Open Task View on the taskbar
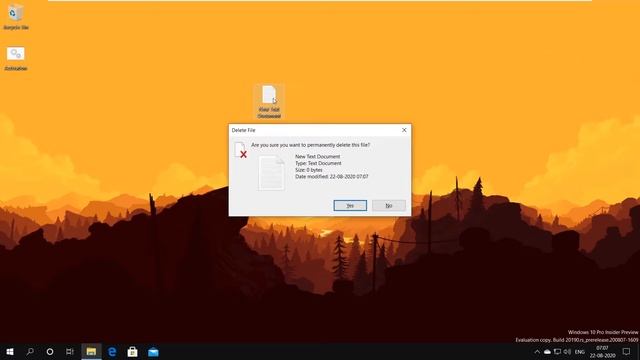The width and height of the screenshot is (640, 360). (x=70, y=351)
